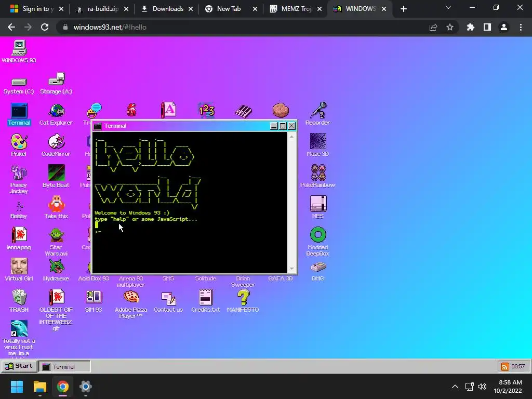Open the 123 numbers desktop icon
The height and width of the screenshot is (399, 532).
click(x=206, y=110)
